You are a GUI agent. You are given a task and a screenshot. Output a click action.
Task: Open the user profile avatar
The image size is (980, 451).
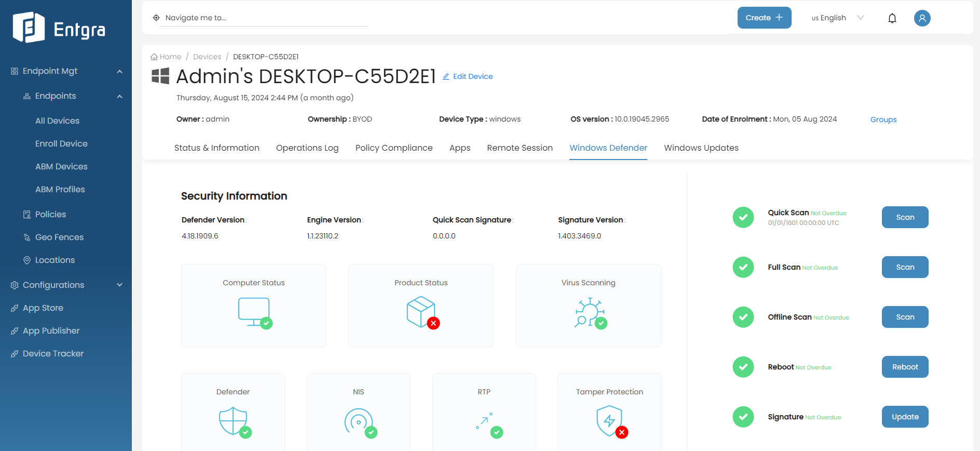tap(922, 18)
